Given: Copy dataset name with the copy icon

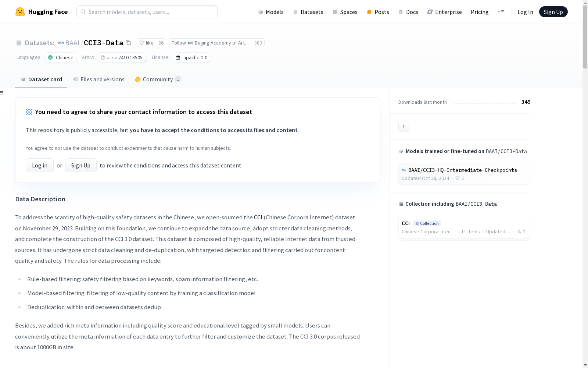Looking at the screenshot, I should pos(128,43).
